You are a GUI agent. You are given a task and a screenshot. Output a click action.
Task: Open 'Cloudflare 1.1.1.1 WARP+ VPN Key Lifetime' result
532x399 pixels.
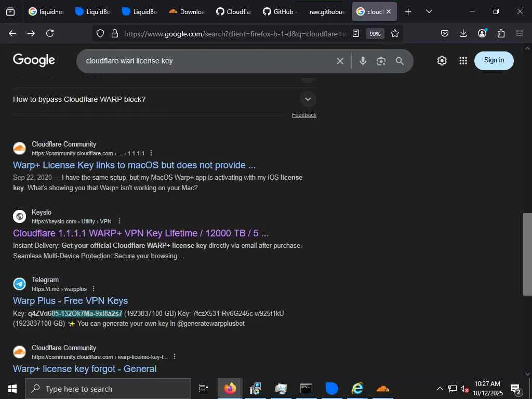point(141,233)
